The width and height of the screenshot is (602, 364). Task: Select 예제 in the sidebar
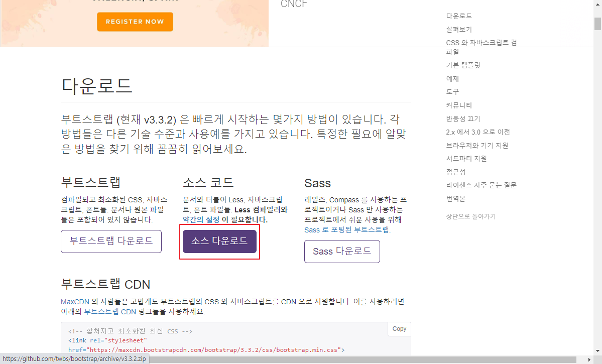[x=452, y=78]
